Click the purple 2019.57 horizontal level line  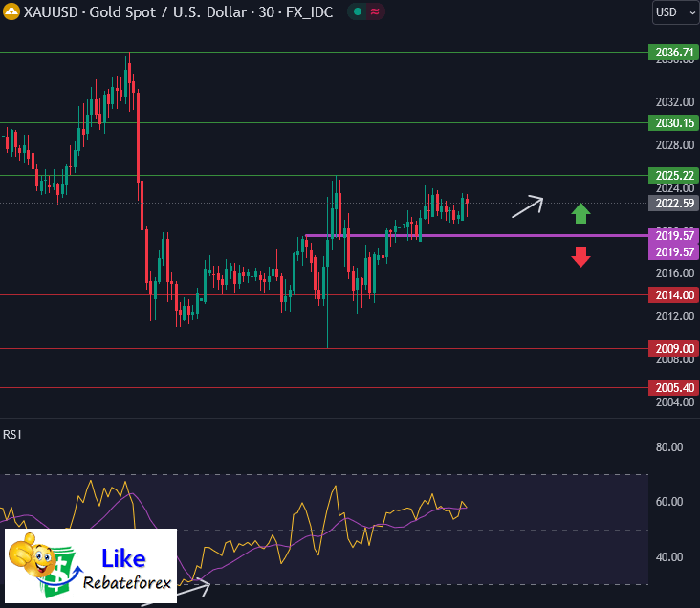coord(476,235)
